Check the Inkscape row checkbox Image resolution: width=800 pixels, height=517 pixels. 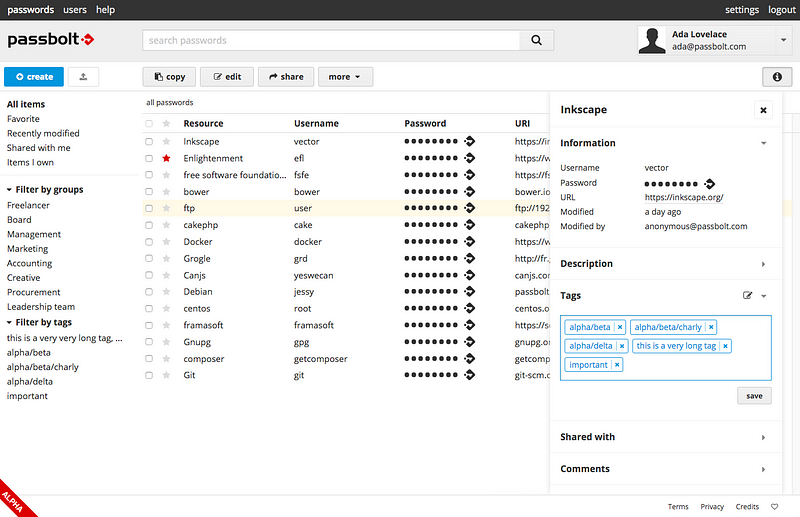point(149,141)
